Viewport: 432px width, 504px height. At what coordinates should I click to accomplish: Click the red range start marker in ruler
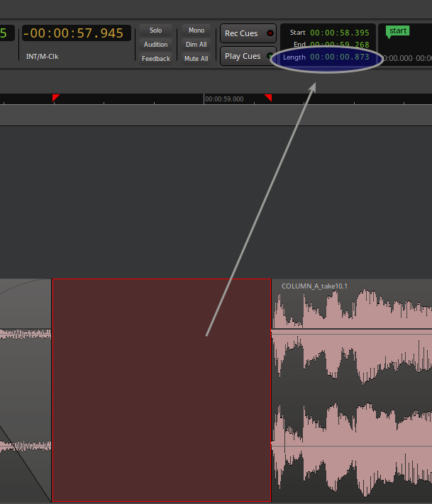pos(55,98)
